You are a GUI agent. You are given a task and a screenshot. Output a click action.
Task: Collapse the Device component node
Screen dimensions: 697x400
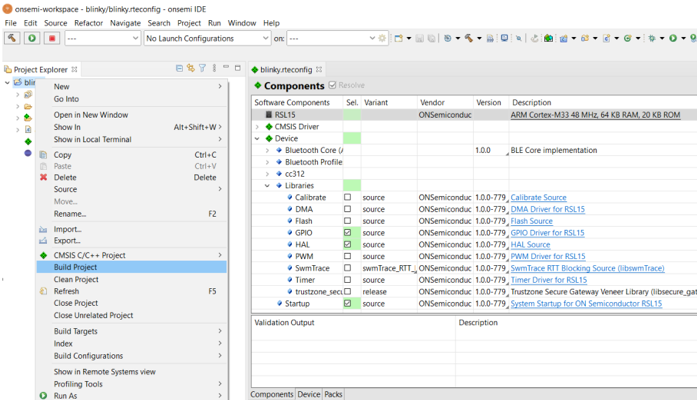[x=257, y=139]
